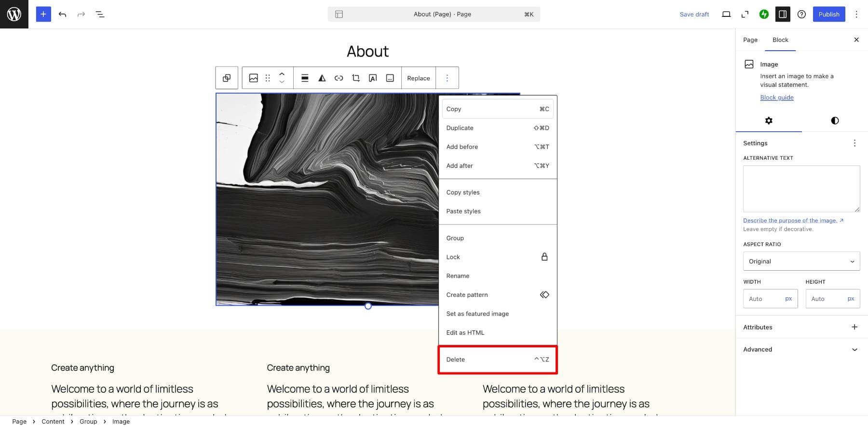Click the align icon in block toolbar
The width and height of the screenshot is (868, 427).
(x=305, y=78)
